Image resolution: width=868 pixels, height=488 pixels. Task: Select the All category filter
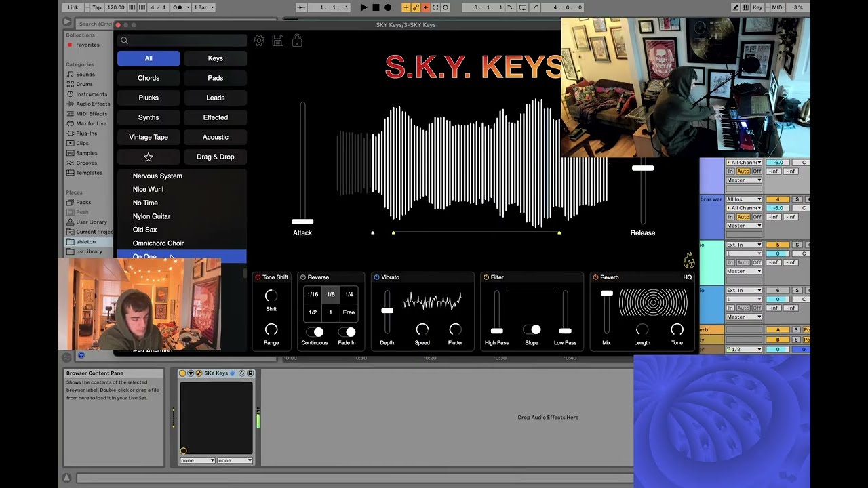pyautogui.click(x=149, y=58)
